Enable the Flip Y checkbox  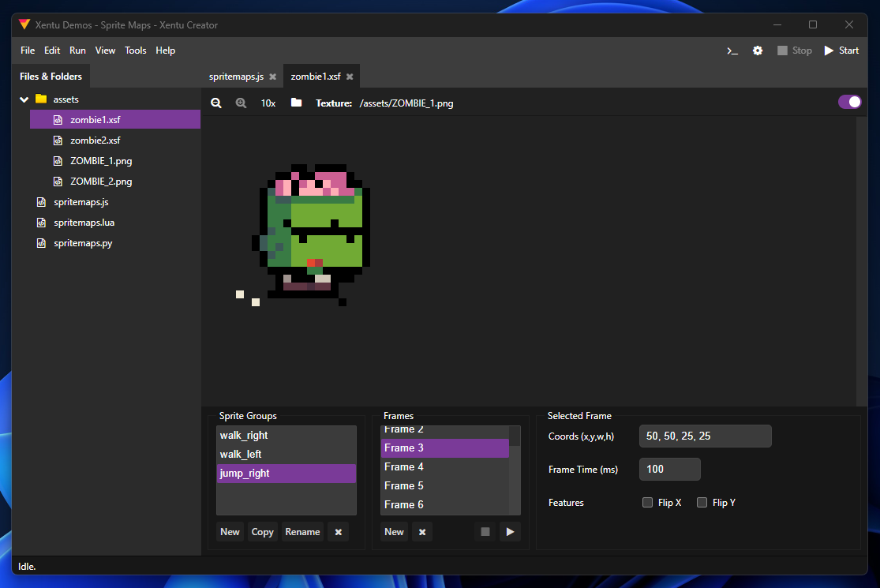702,502
